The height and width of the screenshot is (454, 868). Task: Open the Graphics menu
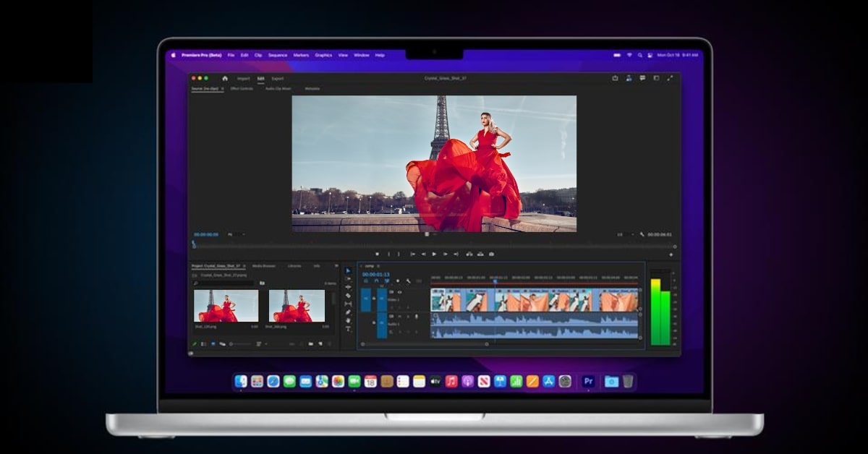click(x=323, y=55)
